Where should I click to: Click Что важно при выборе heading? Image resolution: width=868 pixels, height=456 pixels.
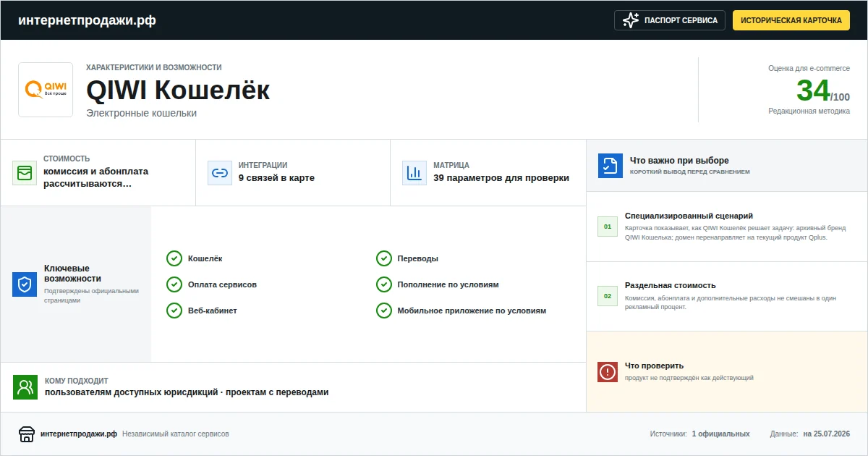pyautogui.click(x=679, y=161)
